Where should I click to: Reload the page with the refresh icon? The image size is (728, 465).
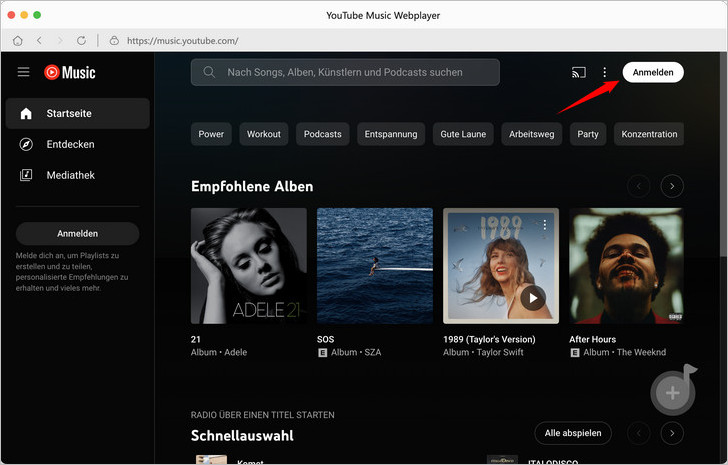81,41
